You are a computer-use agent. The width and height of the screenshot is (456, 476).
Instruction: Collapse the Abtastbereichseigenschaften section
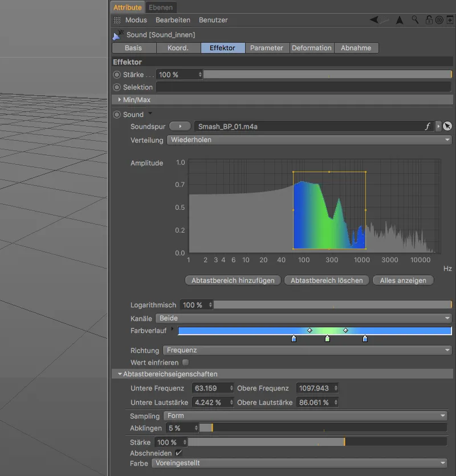point(120,374)
